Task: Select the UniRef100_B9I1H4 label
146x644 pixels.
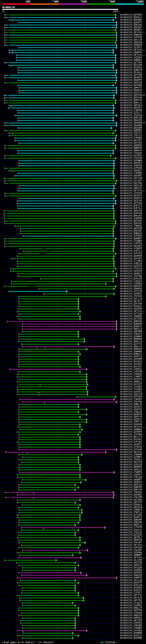Action: [x=131, y=65]
